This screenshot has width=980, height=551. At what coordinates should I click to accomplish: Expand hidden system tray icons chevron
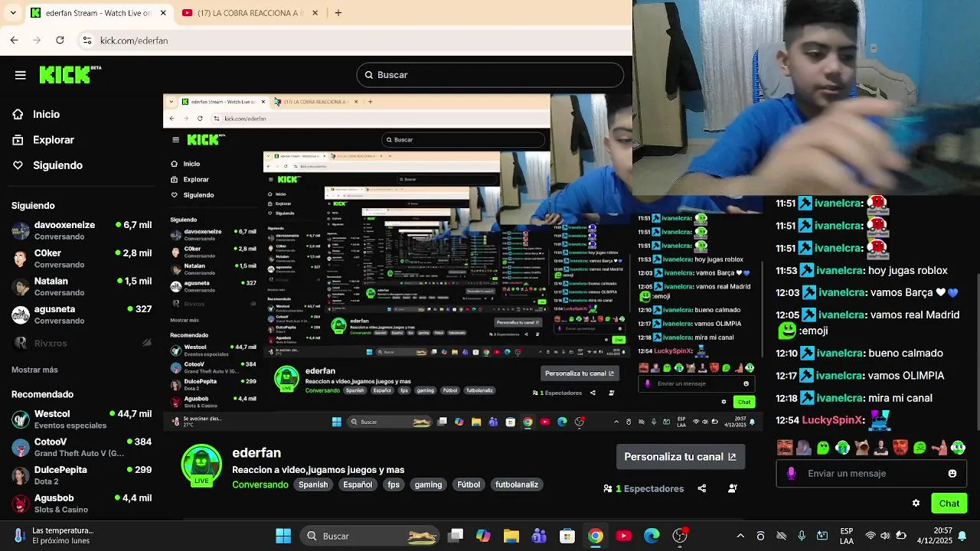coord(740,536)
